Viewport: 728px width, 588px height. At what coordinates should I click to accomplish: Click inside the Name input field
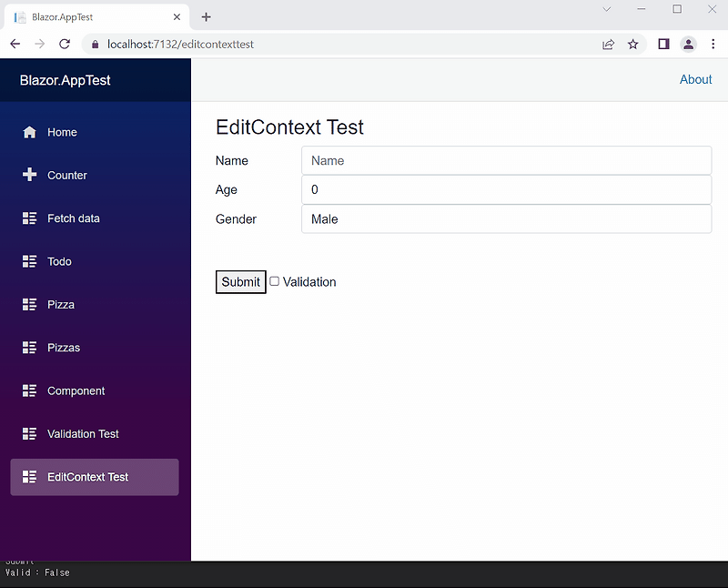click(x=506, y=160)
